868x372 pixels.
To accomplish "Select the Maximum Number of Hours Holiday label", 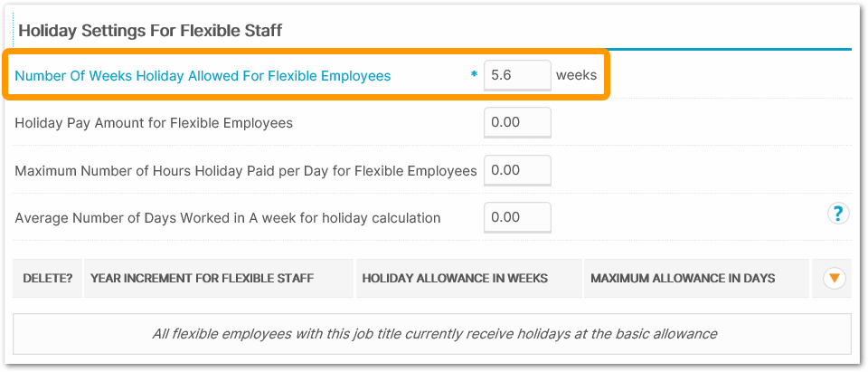I will [x=245, y=170].
